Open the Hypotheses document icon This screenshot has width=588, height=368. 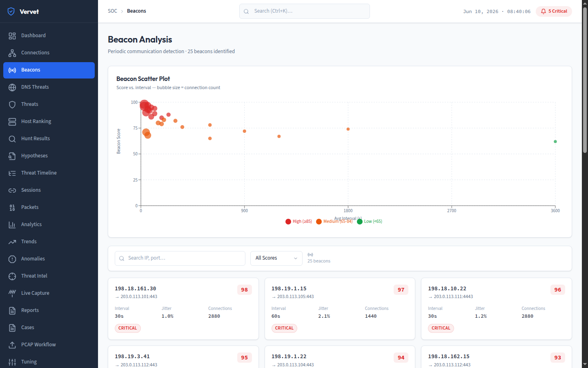(x=12, y=156)
